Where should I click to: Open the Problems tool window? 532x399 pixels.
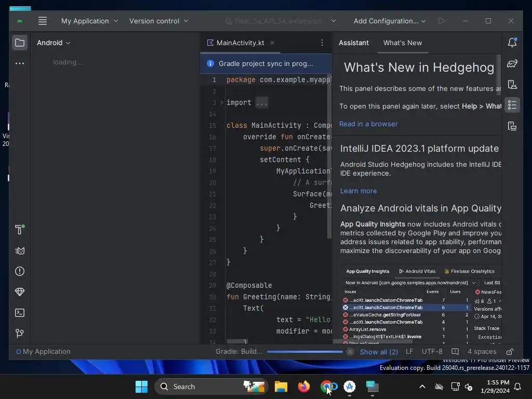pos(20,271)
